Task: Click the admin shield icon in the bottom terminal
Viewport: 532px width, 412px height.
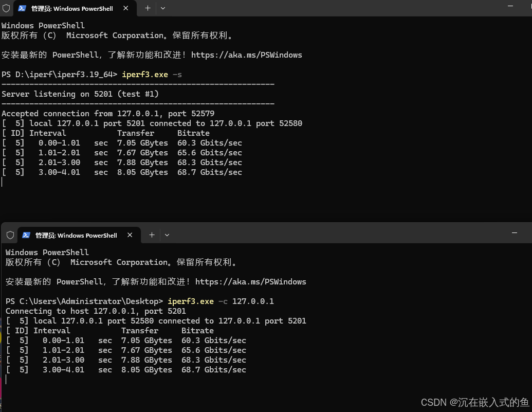Action: coord(10,235)
